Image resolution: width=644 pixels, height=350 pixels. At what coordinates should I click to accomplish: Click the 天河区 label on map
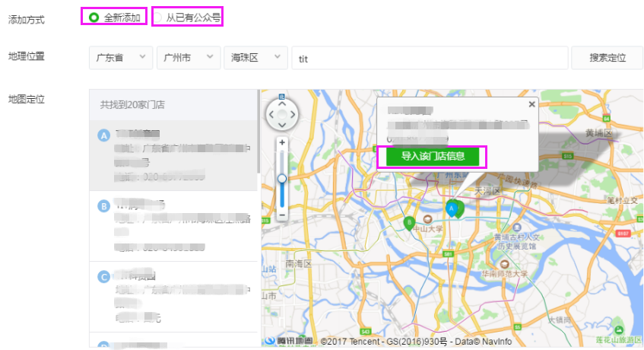[487, 191]
